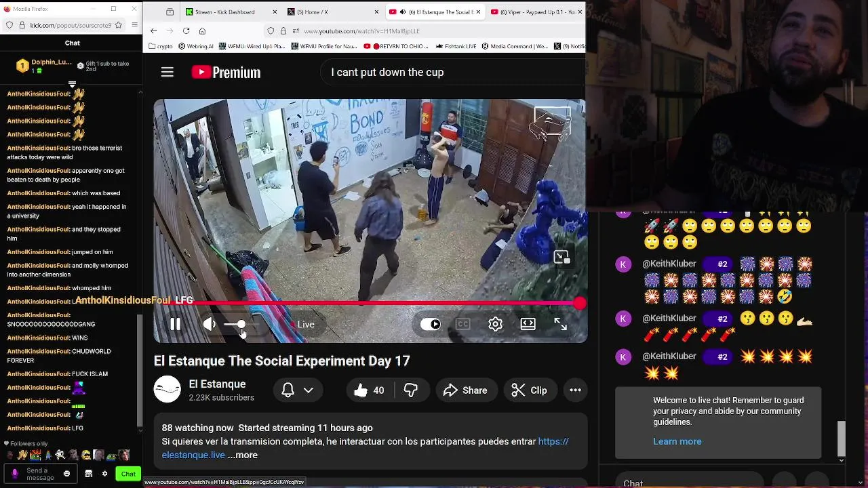This screenshot has width=868, height=488.
Task: Open browser home page button
Action: click(202, 31)
